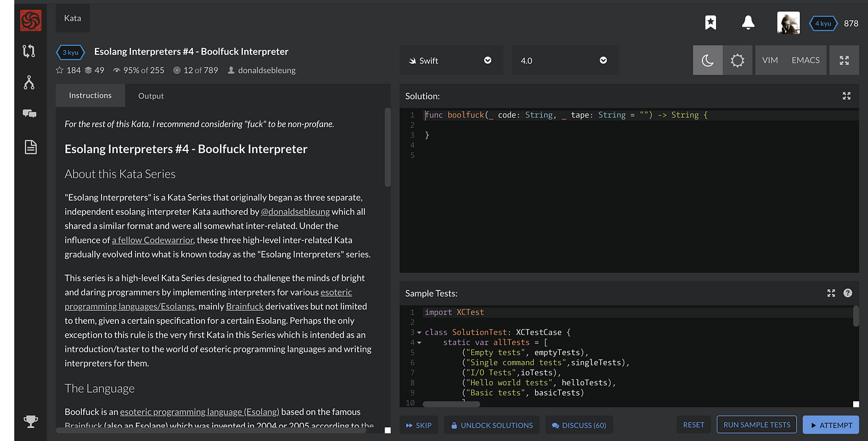Viewport: 868px width, 441px height.
Task: Select the Kata tab at the top
Action: pyautogui.click(x=72, y=18)
